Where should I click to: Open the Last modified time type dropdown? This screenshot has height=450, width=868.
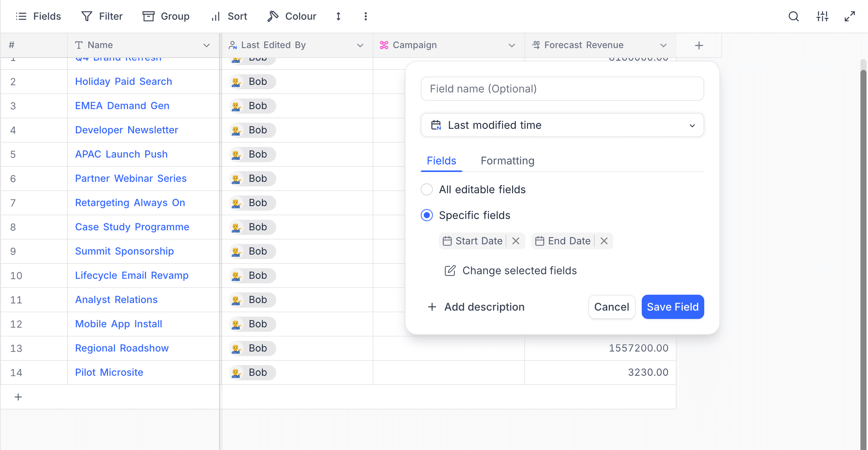pos(562,125)
